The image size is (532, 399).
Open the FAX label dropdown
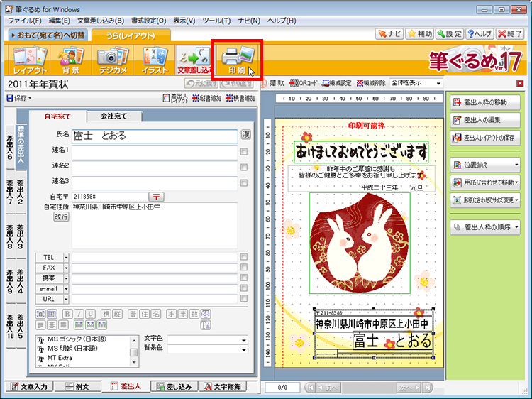pos(66,268)
